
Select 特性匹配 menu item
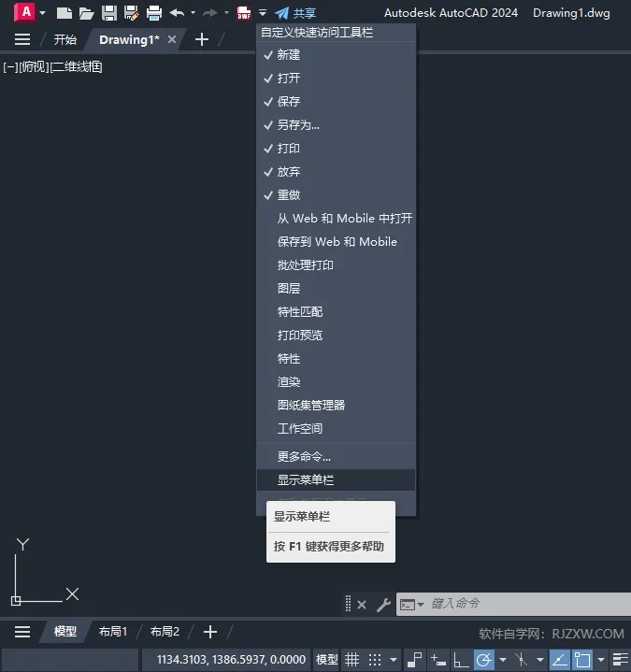point(337,312)
